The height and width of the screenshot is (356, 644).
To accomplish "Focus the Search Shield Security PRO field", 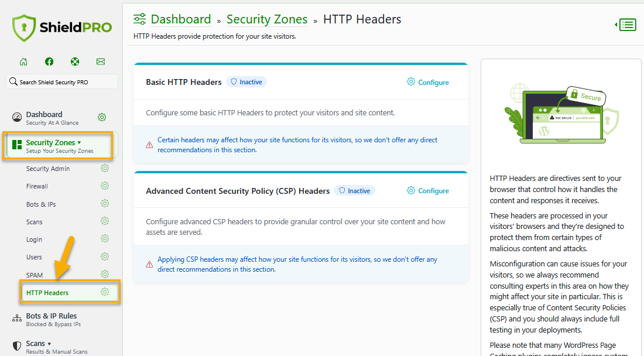I will [x=62, y=82].
